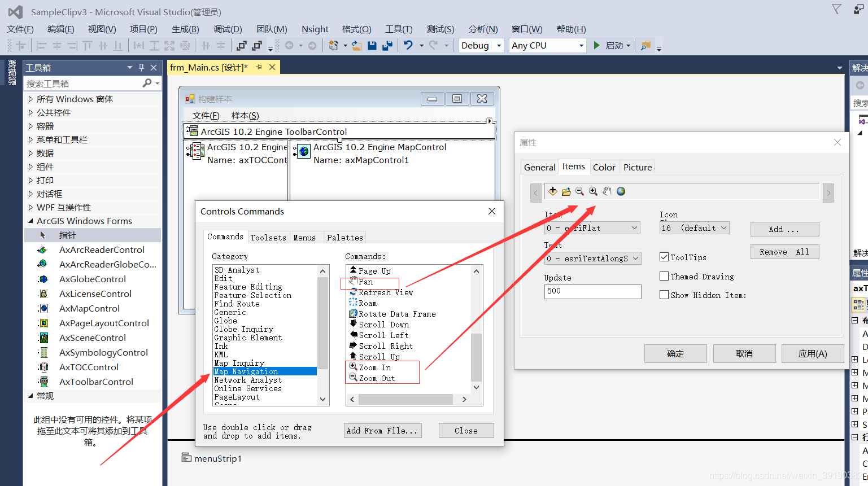Click the Add Data icon in properties toolbar
The height and width of the screenshot is (486, 868).
pyautogui.click(x=553, y=191)
